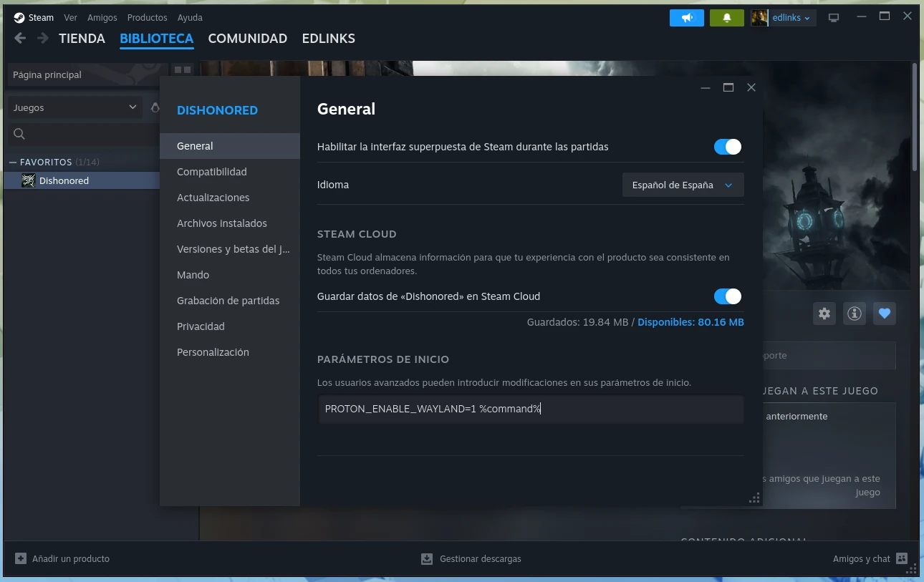The image size is (924, 582).
Task: Collapse the FAVORITOS category
Action: pos(13,163)
